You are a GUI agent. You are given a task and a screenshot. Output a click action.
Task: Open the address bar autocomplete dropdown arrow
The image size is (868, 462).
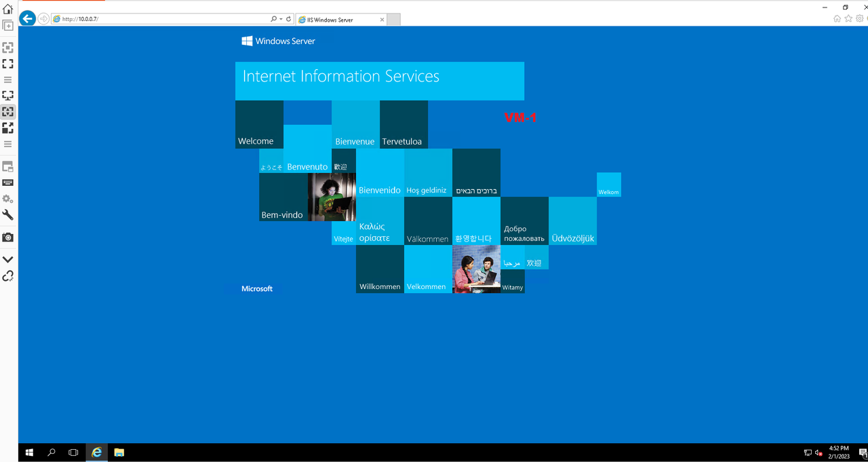tap(281, 19)
